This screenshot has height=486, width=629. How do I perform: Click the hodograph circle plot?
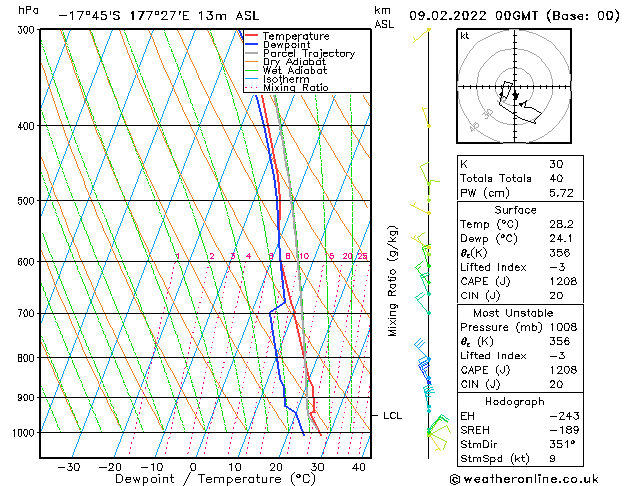[x=515, y=88]
